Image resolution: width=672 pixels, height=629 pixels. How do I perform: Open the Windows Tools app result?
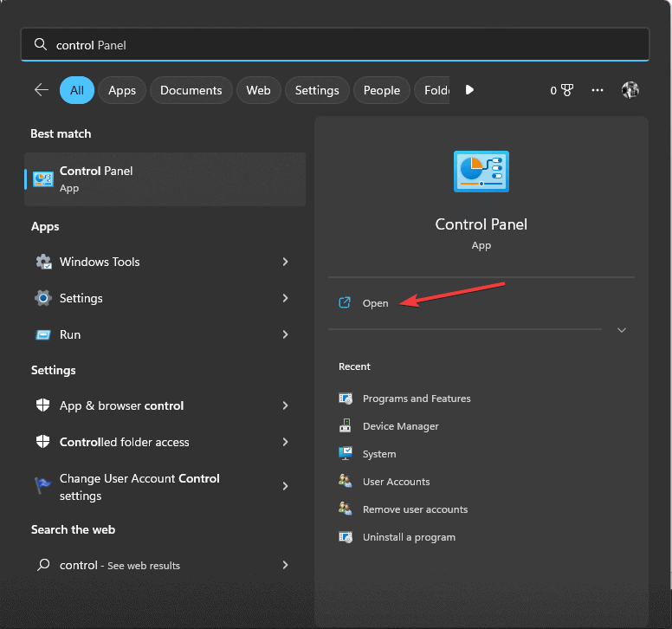[100, 262]
